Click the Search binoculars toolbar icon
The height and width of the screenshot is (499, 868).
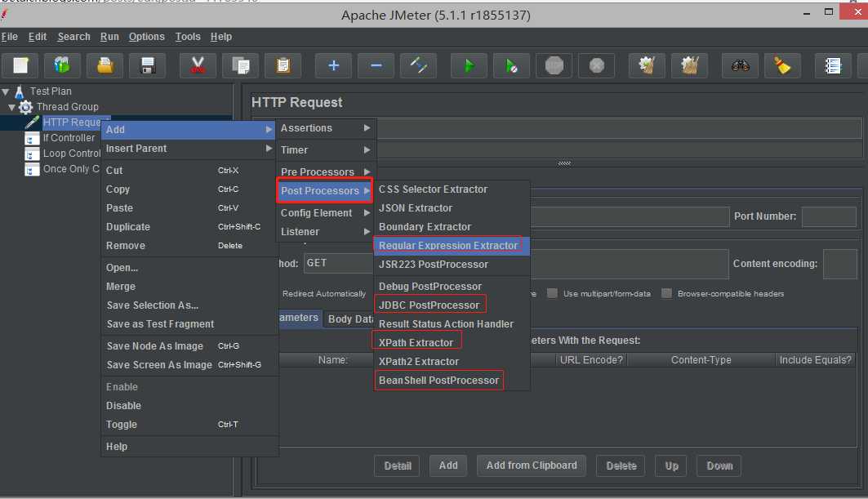point(740,65)
